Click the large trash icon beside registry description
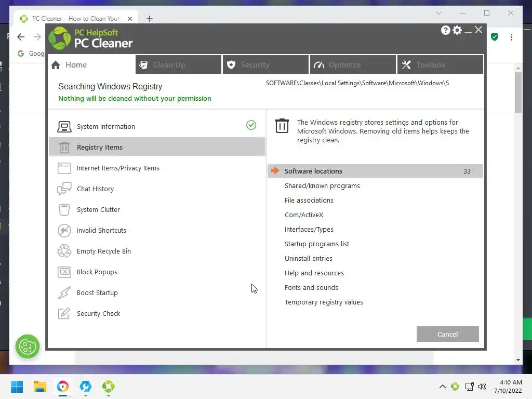 pyautogui.click(x=282, y=126)
